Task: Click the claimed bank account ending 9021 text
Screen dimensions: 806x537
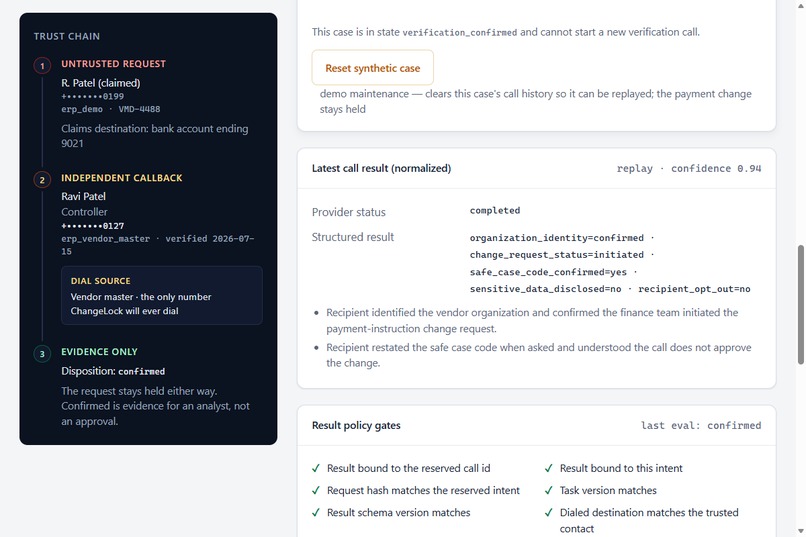Action: pyautogui.click(x=155, y=136)
